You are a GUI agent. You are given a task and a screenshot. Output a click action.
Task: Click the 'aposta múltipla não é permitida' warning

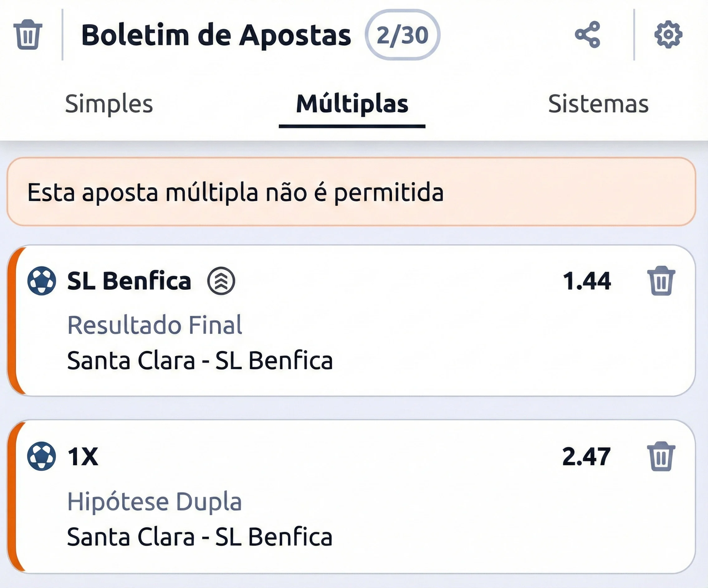[x=235, y=192]
